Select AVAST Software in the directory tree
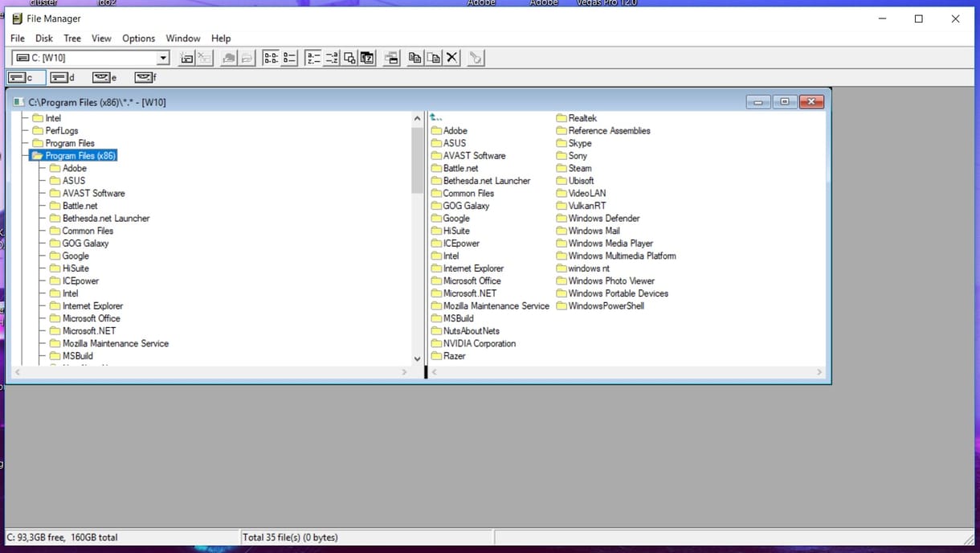This screenshot has height=553, width=980. tap(87, 193)
